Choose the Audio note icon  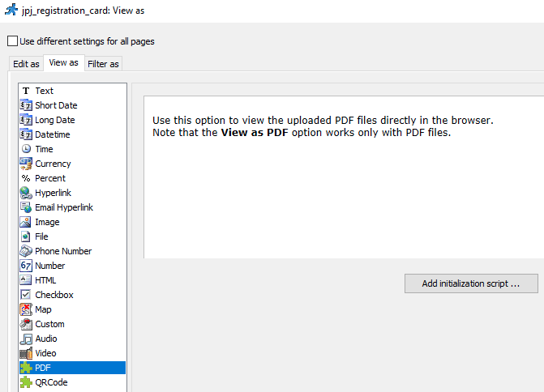pyautogui.click(x=26, y=339)
